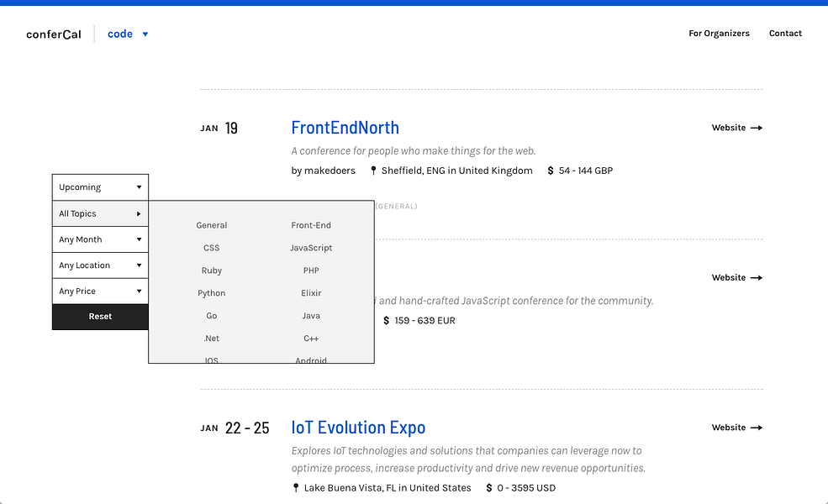
Task: Expand the Any Month filter
Action: pyautogui.click(x=100, y=239)
